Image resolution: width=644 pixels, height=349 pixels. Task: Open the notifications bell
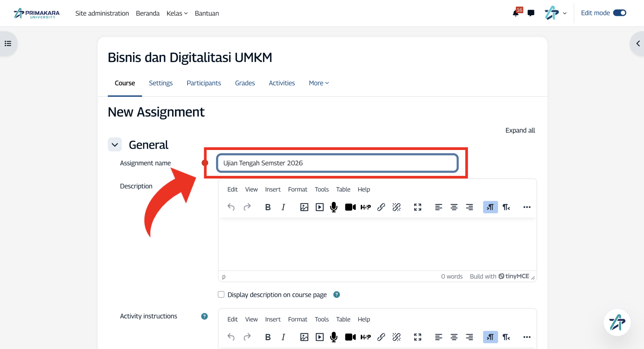516,13
